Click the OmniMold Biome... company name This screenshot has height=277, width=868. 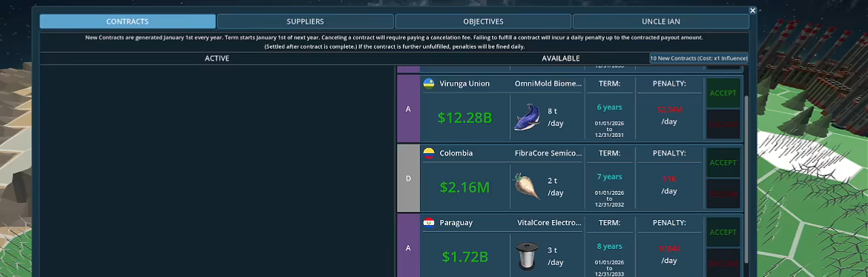click(548, 84)
